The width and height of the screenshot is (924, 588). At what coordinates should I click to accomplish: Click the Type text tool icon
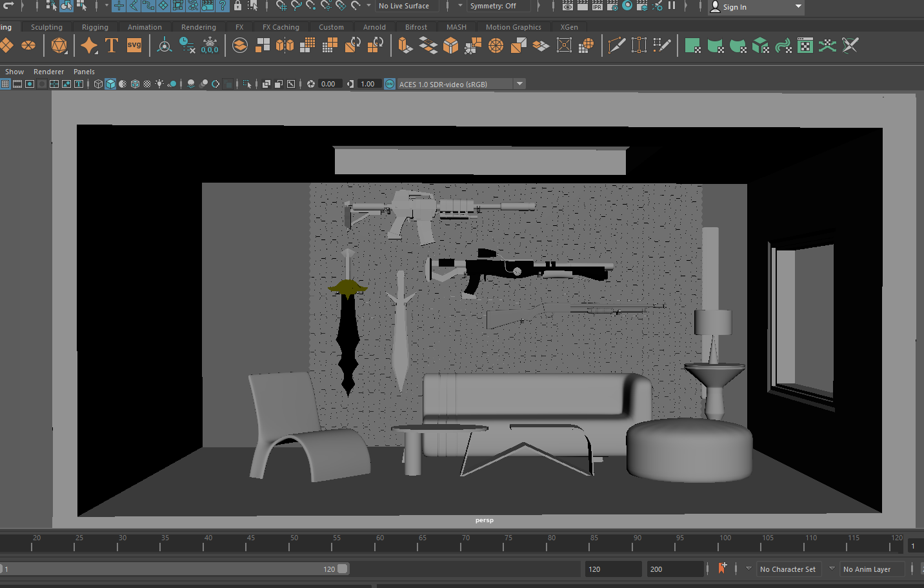click(112, 46)
